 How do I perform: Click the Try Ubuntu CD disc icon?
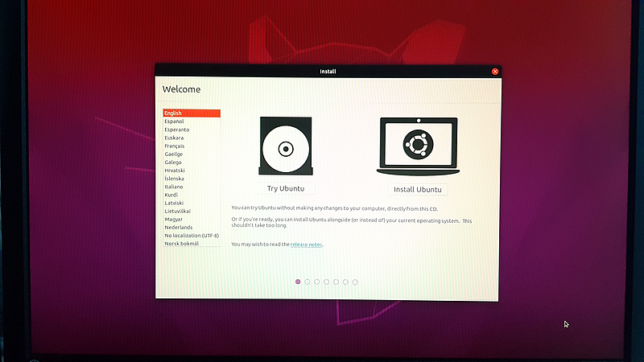pyautogui.click(x=286, y=146)
